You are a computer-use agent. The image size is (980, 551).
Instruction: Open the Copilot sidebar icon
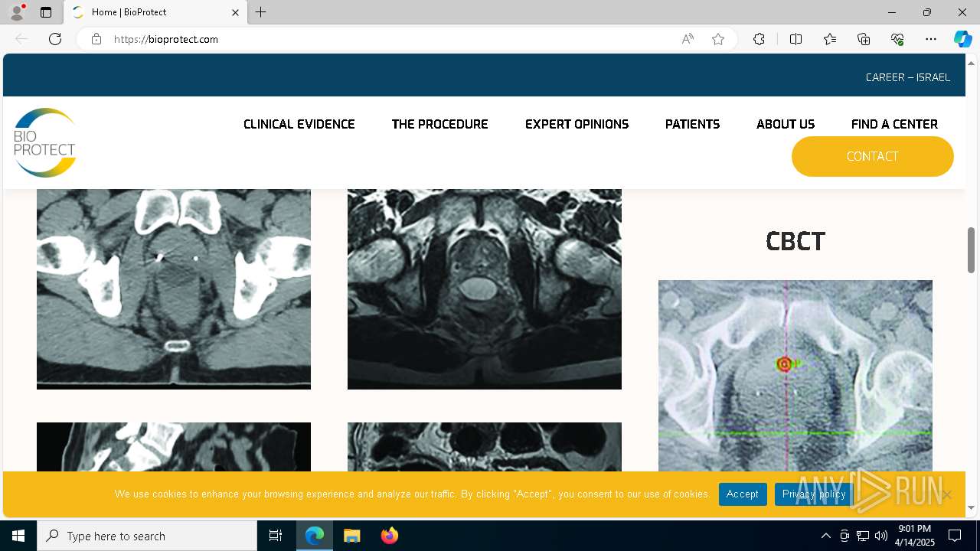click(x=962, y=39)
